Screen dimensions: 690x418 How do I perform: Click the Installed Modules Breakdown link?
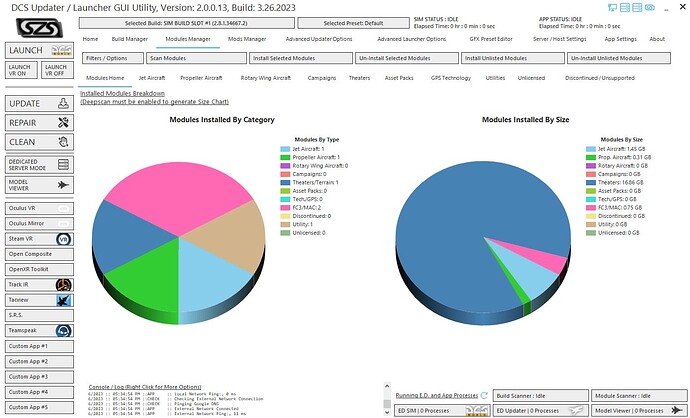[122, 93]
